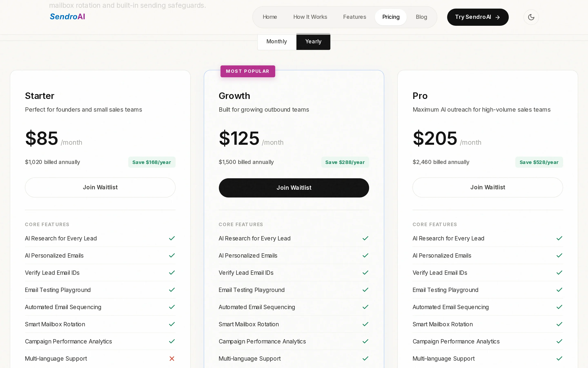Image resolution: width=588 pixels, height=368 pixels.
Task: Click Starter's red X for Multi-language Support
Action: [x=172, y=359]
